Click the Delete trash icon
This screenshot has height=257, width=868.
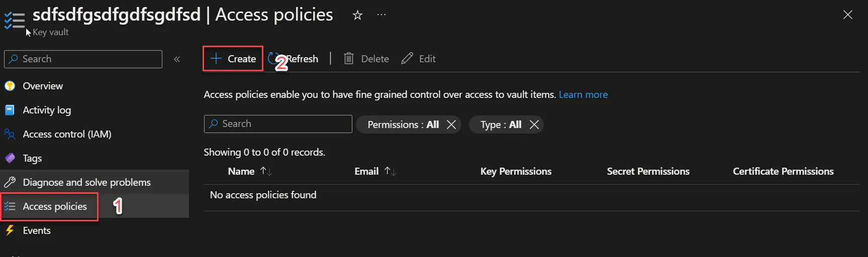click(x=349, y=59)
